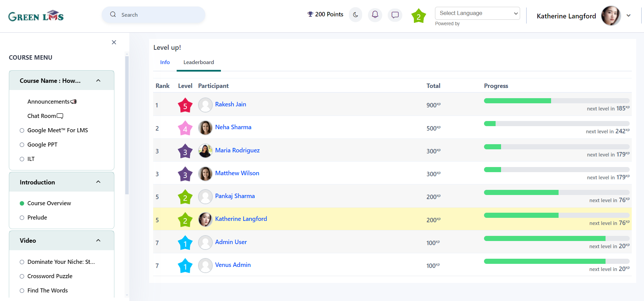The height and width of the screenshot is (301, 644).
Task: Collapse the Introduction section
Action: click(x=98, y=182)
